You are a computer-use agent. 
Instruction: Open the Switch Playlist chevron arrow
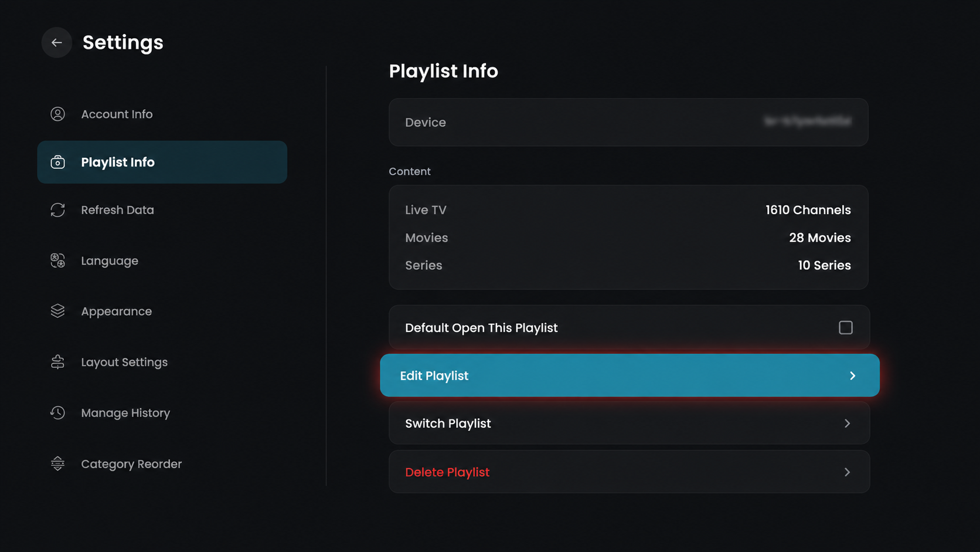(x=847, y=424)
